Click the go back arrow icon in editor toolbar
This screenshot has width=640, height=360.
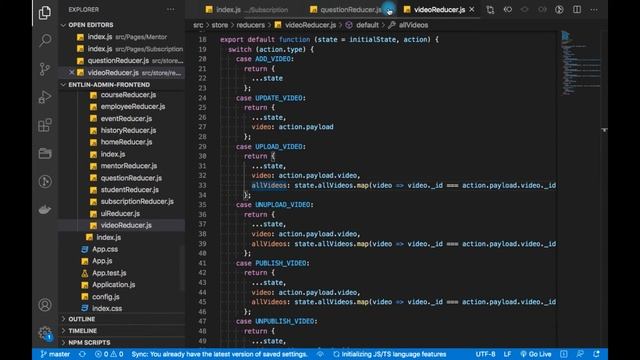508,9
